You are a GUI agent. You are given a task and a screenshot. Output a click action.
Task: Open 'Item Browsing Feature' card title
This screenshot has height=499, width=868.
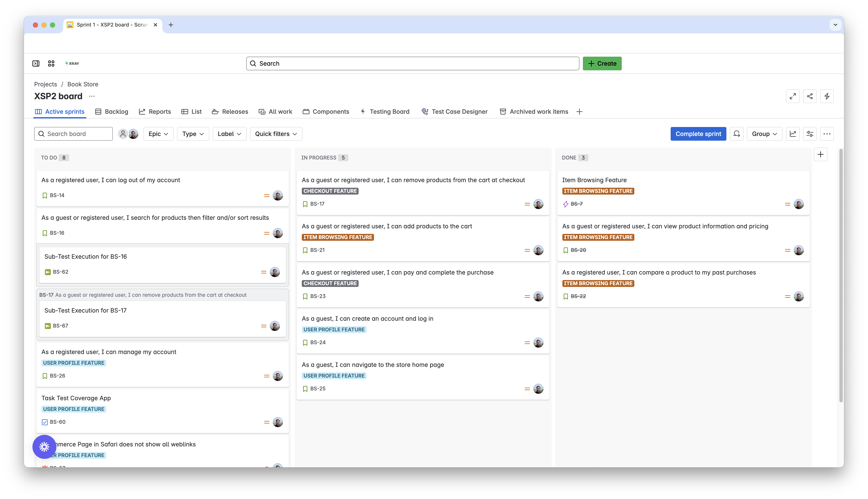pos(594,180)
